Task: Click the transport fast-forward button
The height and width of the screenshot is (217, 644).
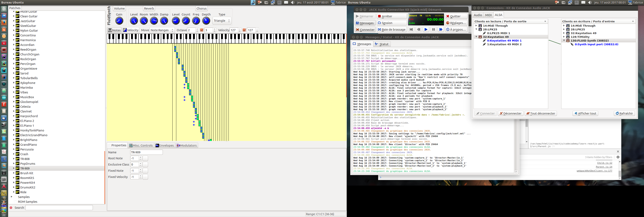Action: (441, 30)
